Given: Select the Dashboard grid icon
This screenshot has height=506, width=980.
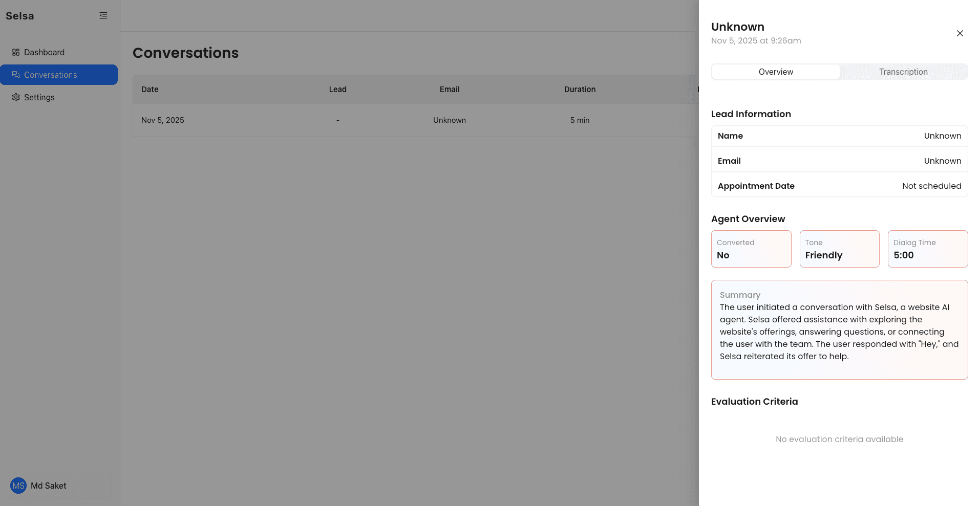Looking at the screenshot, I should pyautogui.click(x=15, y=52).
